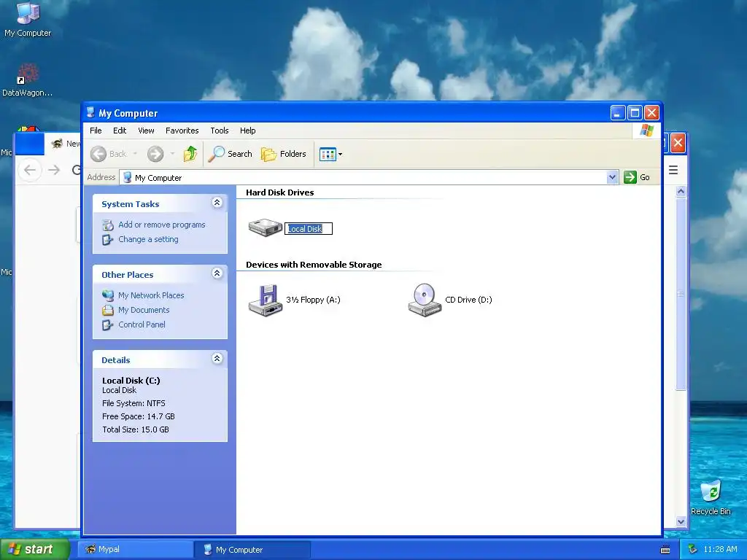Click the Local Disk rename text box

point(309,229)
